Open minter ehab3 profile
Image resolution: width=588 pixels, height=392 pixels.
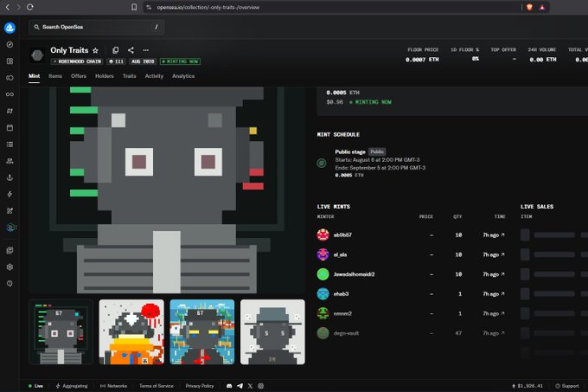(341, 293)
